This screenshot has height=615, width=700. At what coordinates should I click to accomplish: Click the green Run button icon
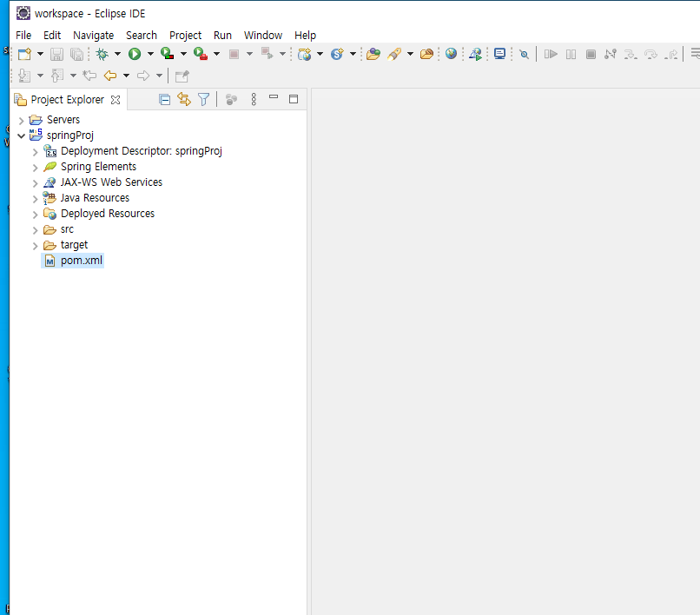(x=135, y=54)
